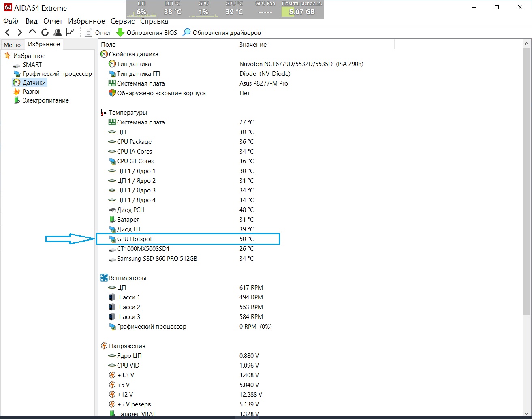Viewport: 532px width, 419px height.
Task: Click the scrollbar up arrow
Action: [526, 44]
